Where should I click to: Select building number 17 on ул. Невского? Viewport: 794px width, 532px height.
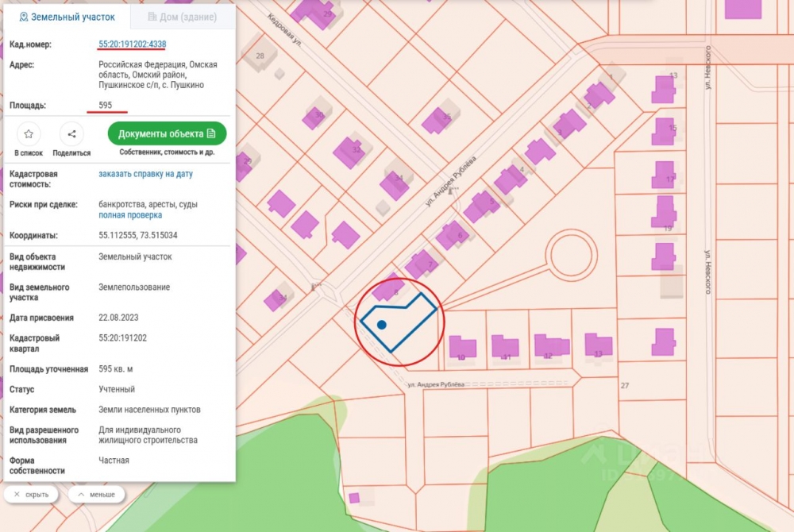coord(664,175)
